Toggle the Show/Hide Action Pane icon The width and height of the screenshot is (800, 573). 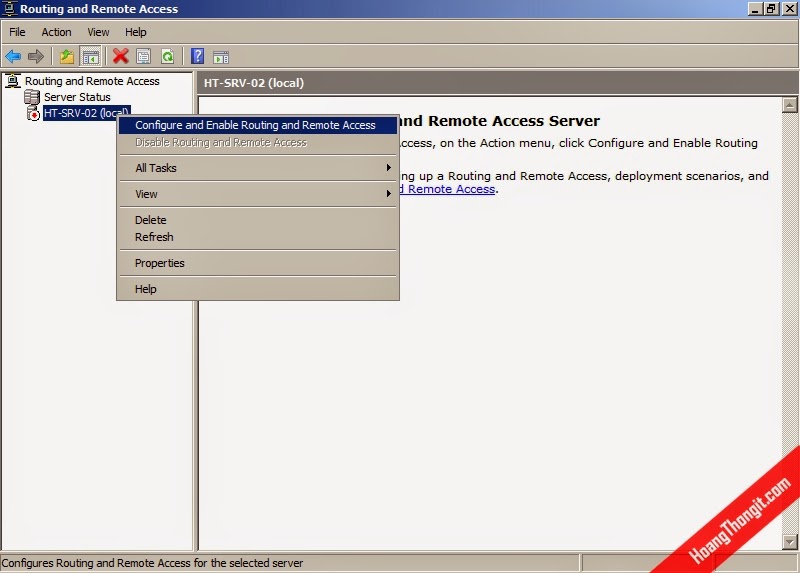[x=221, y=57]
